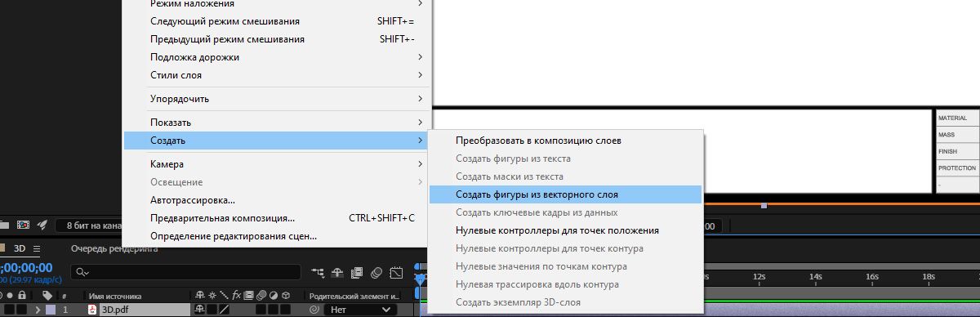The height and width of the screenshot is (317, 980).
Task: Click the label tag column header icon
Action: click(47, 296)
